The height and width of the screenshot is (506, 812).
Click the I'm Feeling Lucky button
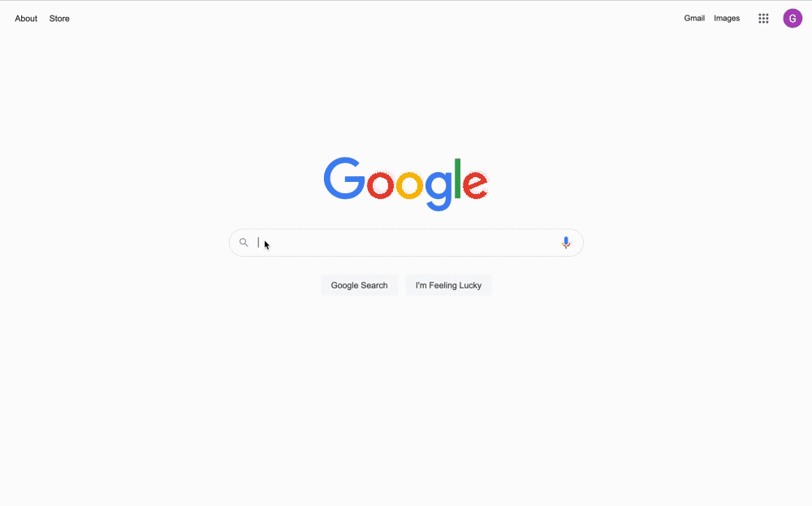coord(448,285)
